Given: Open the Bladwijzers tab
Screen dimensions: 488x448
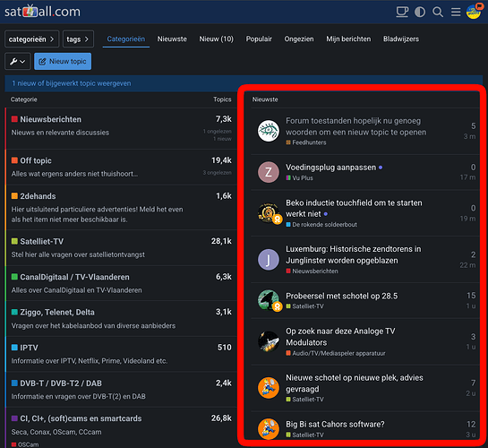Looking at the screenshot, I should (x=401, y=39).
